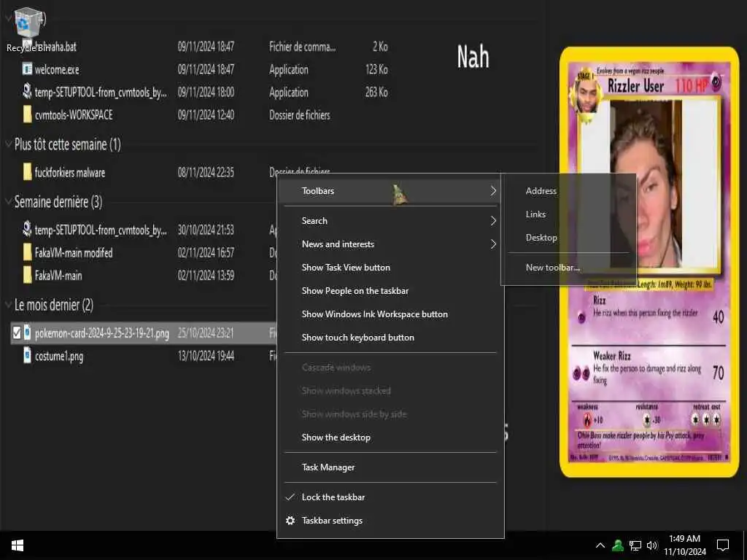Choose Show the desktop
Screen dimensions: 747x560
pyautogui.click(x=390, y=437)
